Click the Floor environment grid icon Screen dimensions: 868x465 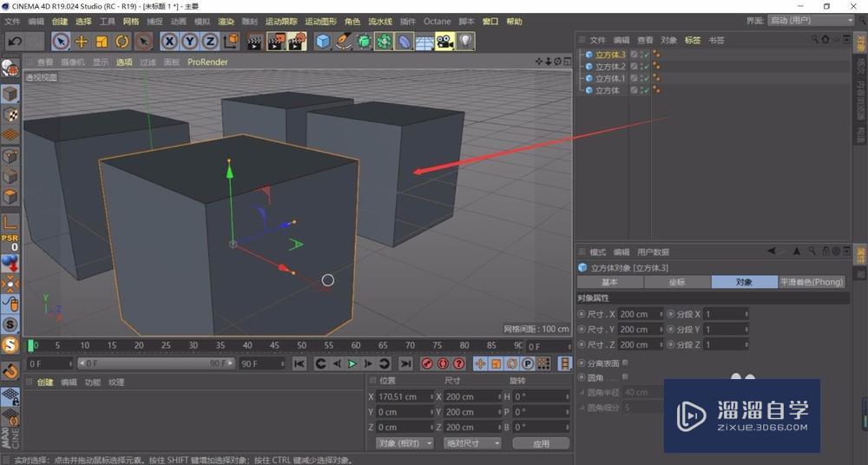coord(424,42)
